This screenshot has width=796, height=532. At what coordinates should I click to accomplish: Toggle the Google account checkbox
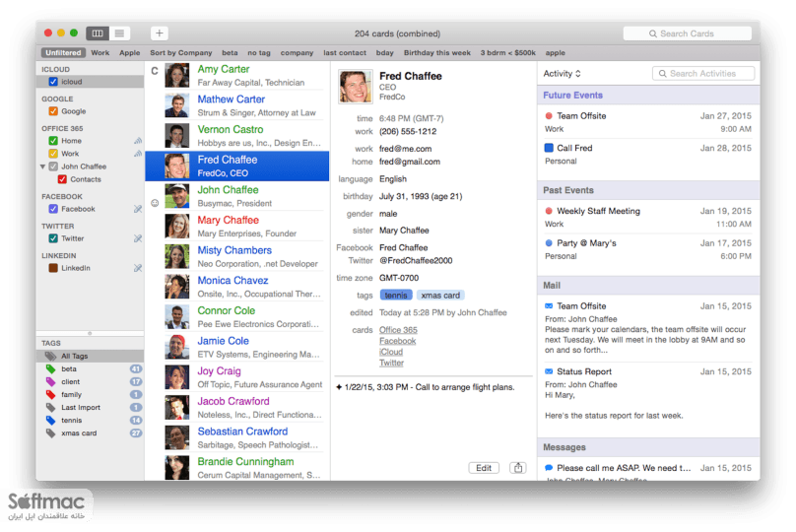[53, 111]
